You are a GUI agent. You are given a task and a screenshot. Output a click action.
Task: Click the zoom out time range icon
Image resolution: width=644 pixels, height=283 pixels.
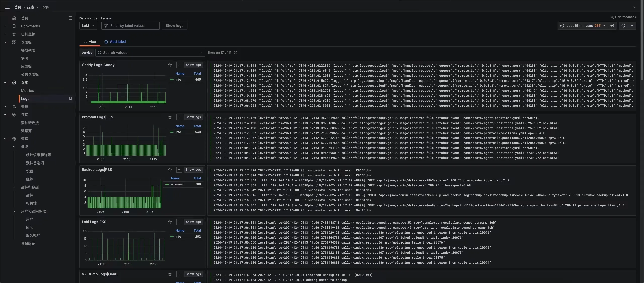click(x=612, y=26)
